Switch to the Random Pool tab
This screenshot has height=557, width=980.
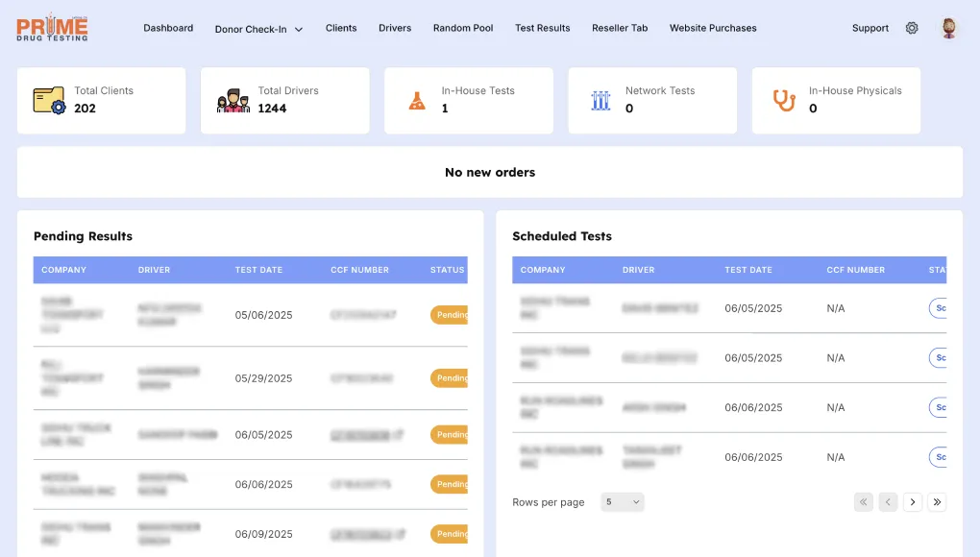point(463,28)
